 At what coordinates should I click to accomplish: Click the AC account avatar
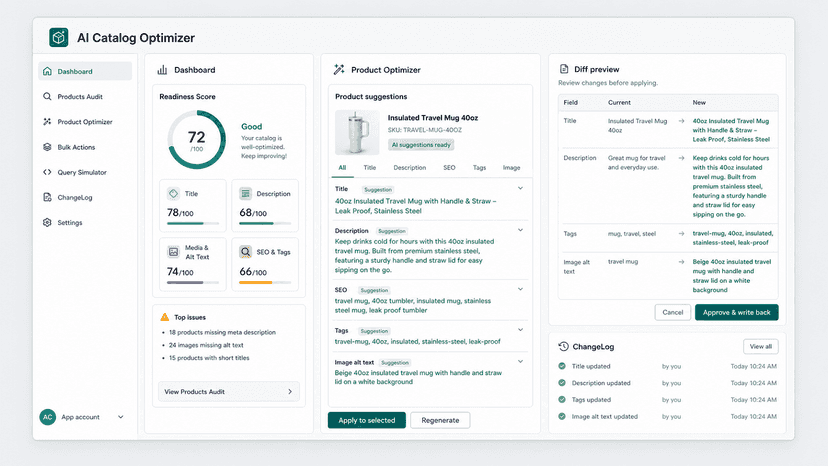48,417
